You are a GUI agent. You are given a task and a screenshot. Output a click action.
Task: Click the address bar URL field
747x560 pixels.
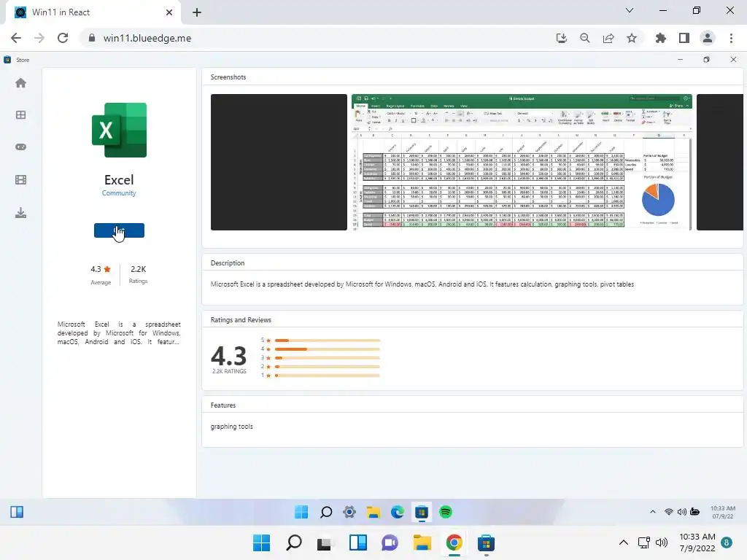point(314,38)
